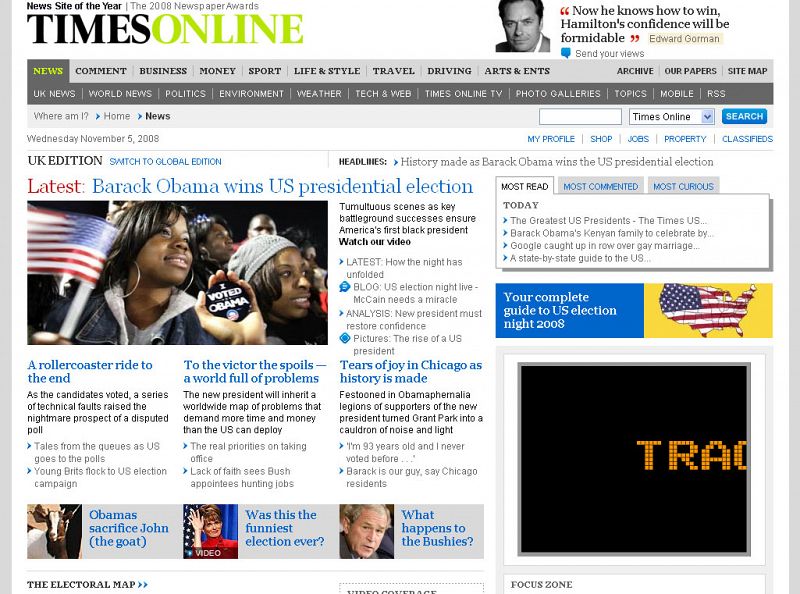Click the Edward Gorman columnist portrait

522,27
